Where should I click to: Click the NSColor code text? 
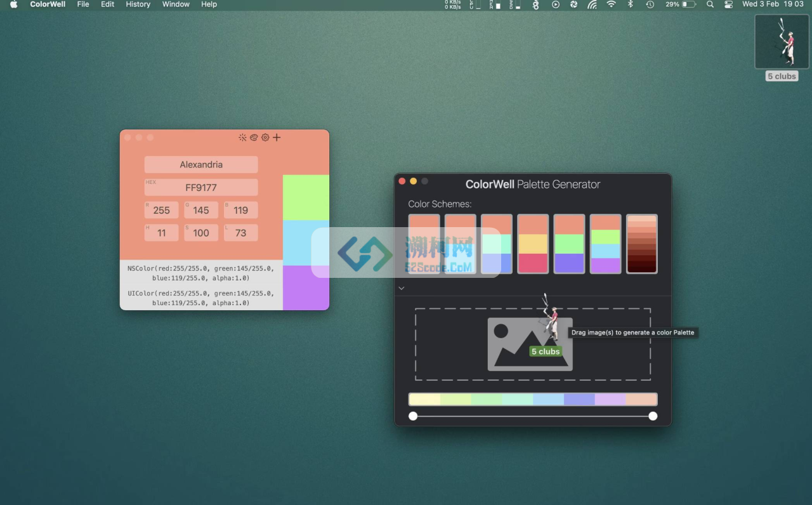(201, 273)
